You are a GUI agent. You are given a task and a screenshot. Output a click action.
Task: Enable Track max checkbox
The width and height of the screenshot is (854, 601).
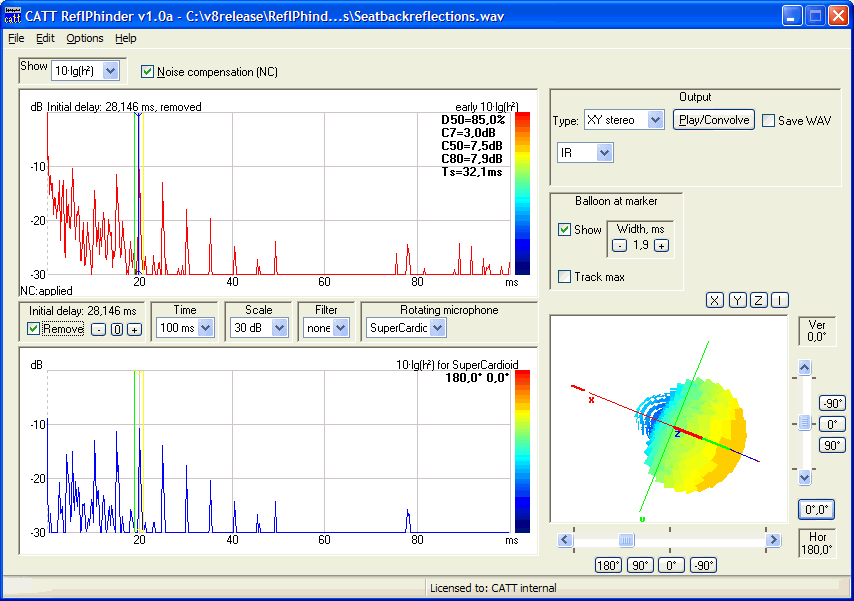pos(565,277)
